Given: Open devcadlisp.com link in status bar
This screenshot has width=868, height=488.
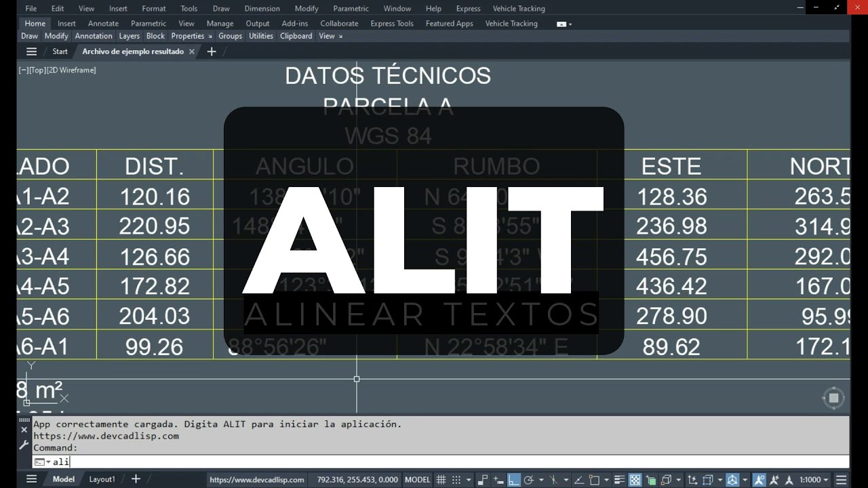Looking at the screenshot, I should pos(257,480).
